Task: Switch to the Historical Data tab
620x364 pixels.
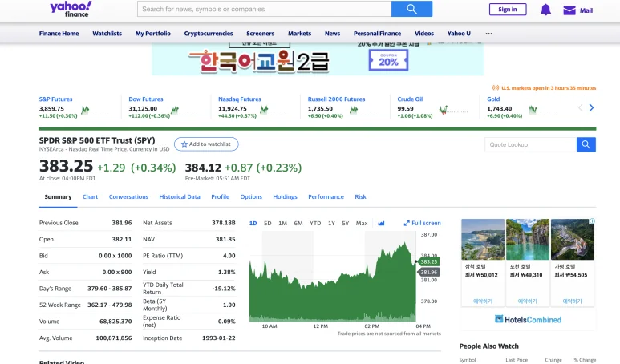Action: point(180,196)
